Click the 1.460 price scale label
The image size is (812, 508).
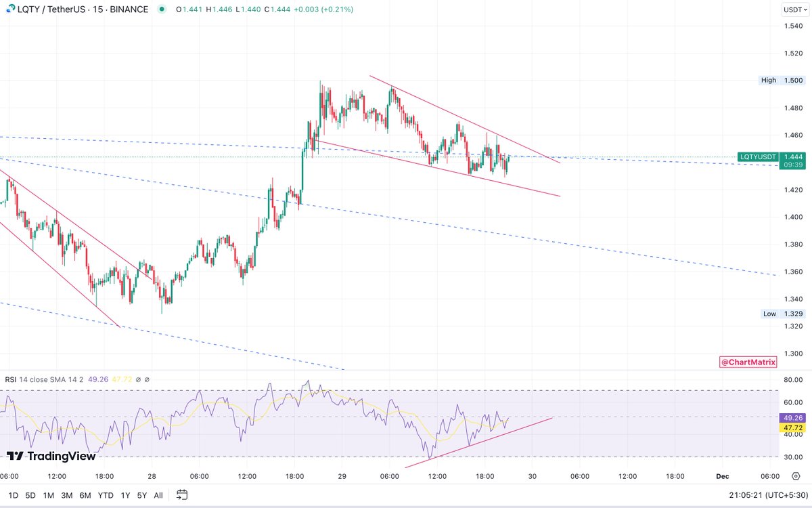click(x=793, y=135)
